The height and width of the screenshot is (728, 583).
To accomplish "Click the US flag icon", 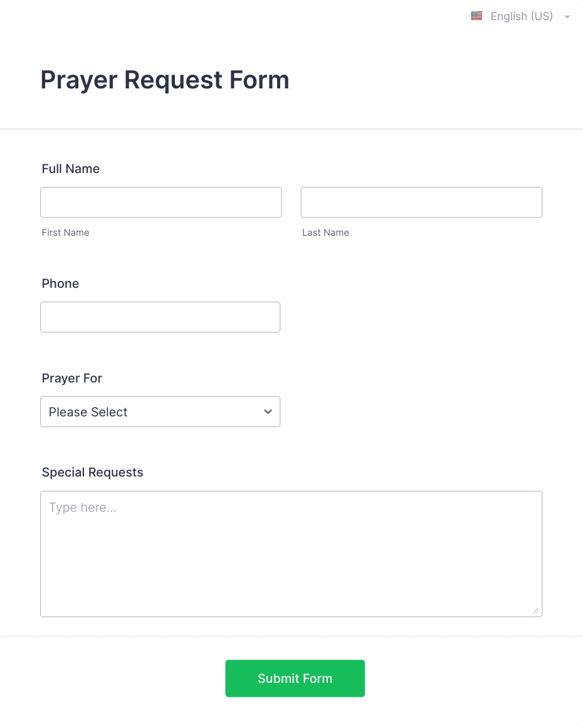I will [476, 16].
